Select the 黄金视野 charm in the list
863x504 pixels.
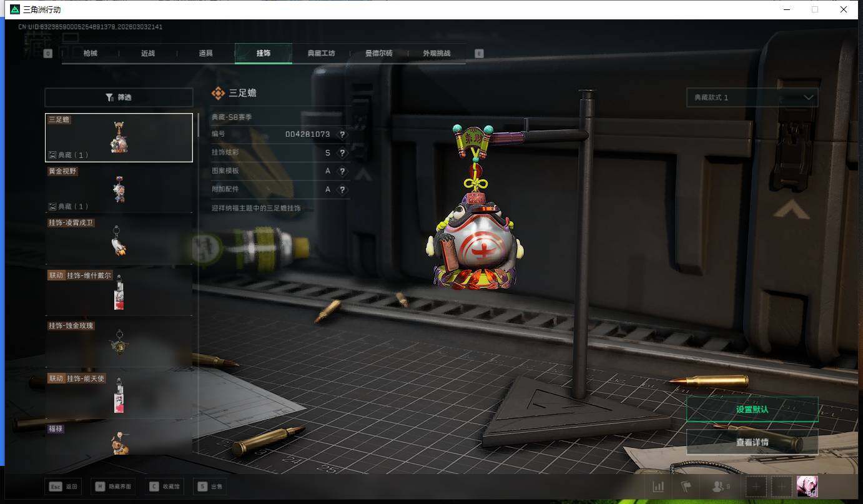pos(119,189)
